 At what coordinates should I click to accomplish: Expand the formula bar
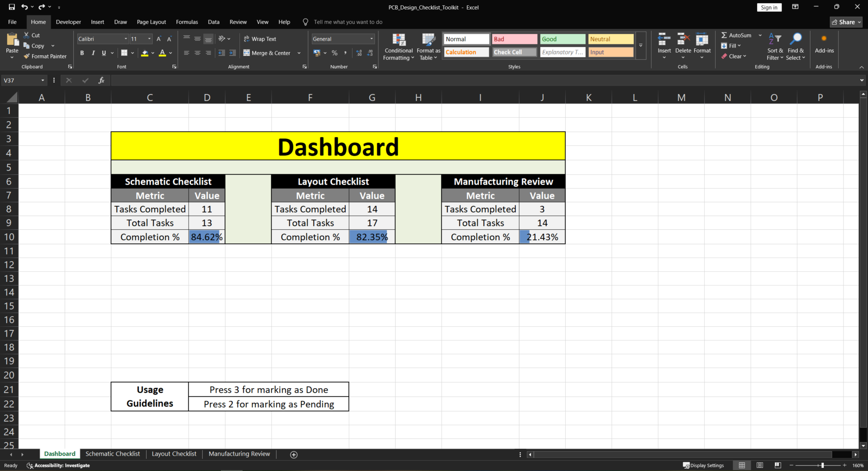[861, 80]
